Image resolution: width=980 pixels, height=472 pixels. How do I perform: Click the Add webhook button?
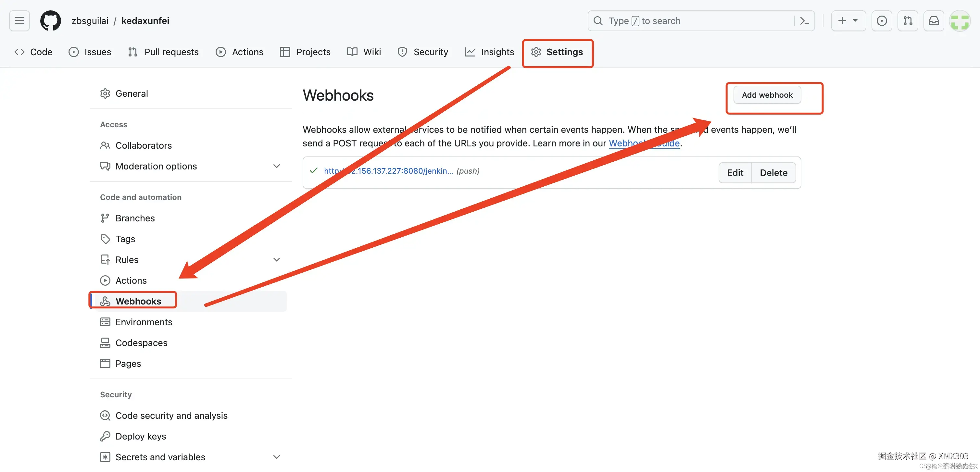coord(767,95)
